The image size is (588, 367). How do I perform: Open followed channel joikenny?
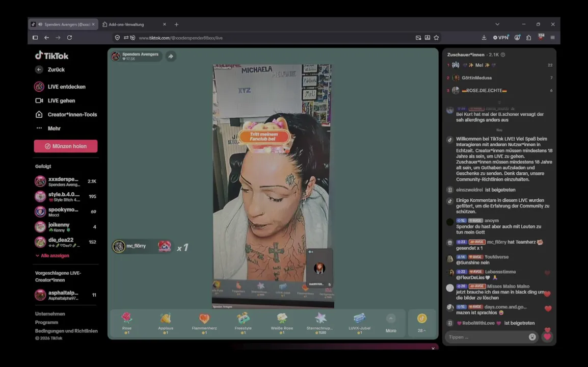click(66, 227)
